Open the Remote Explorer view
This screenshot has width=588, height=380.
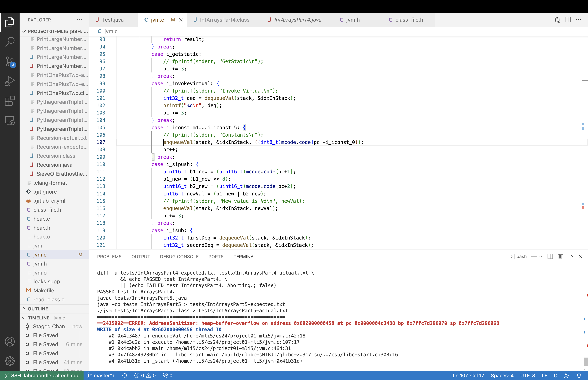(10, 120)
